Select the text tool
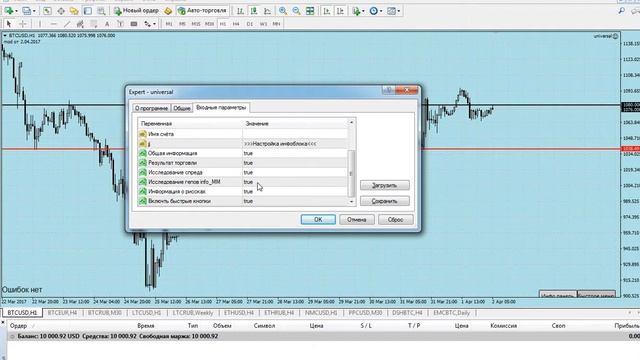The image size is (640, 360). click(x=107, y=24)
